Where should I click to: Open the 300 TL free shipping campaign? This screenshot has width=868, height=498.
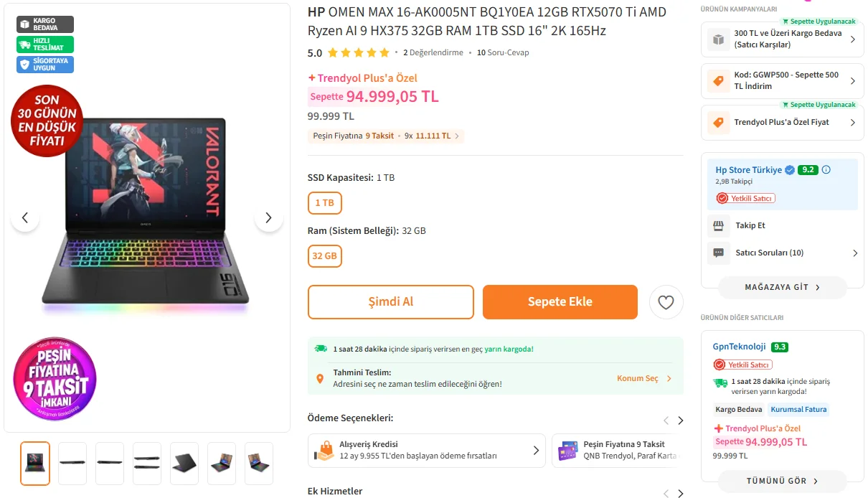tap(782, 39)
